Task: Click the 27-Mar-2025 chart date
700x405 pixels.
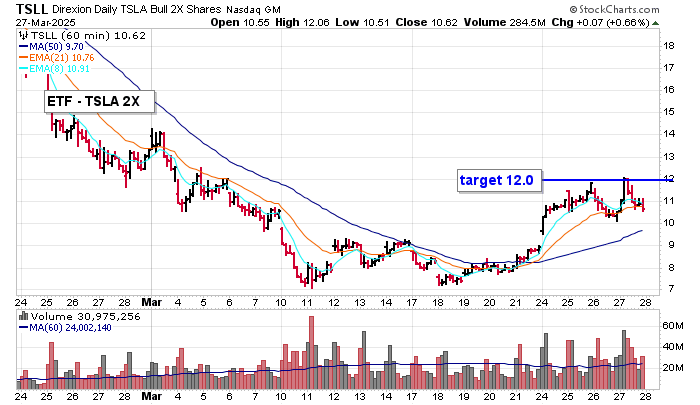Action: [46, 23]
